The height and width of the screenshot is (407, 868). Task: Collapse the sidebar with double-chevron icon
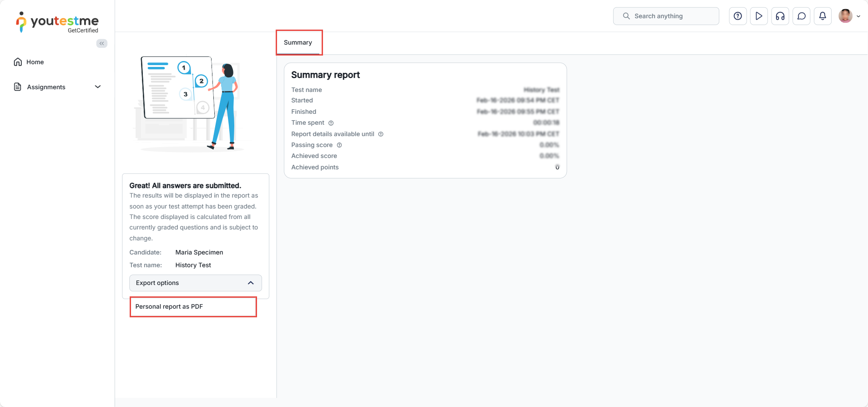click(102, 43)
